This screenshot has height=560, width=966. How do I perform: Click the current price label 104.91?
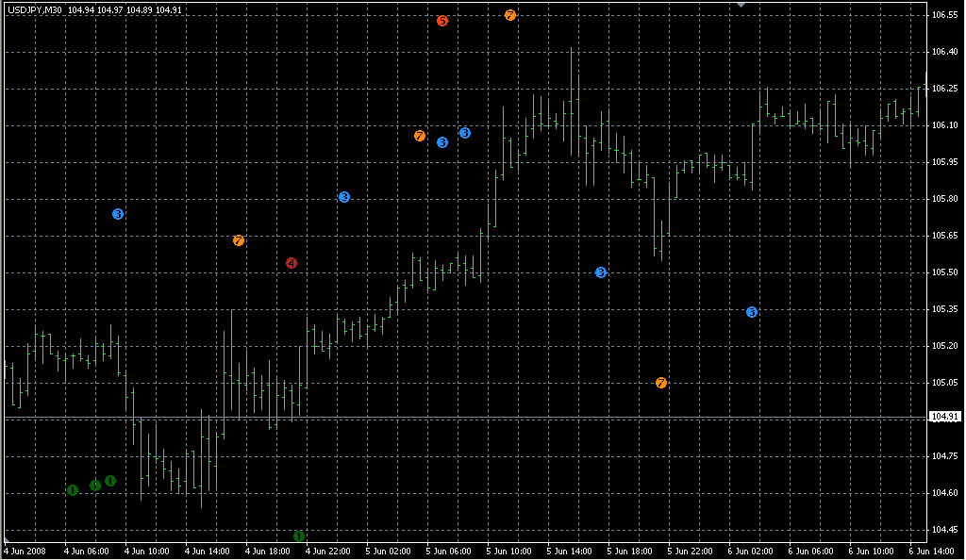coord(944,417)
